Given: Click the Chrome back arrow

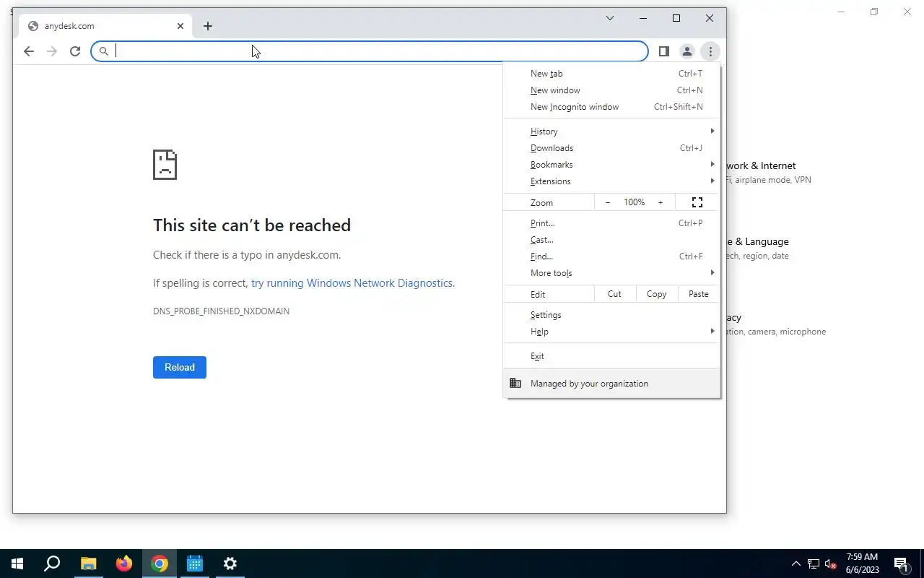Looking at the screenshot, I should (29, 51).
